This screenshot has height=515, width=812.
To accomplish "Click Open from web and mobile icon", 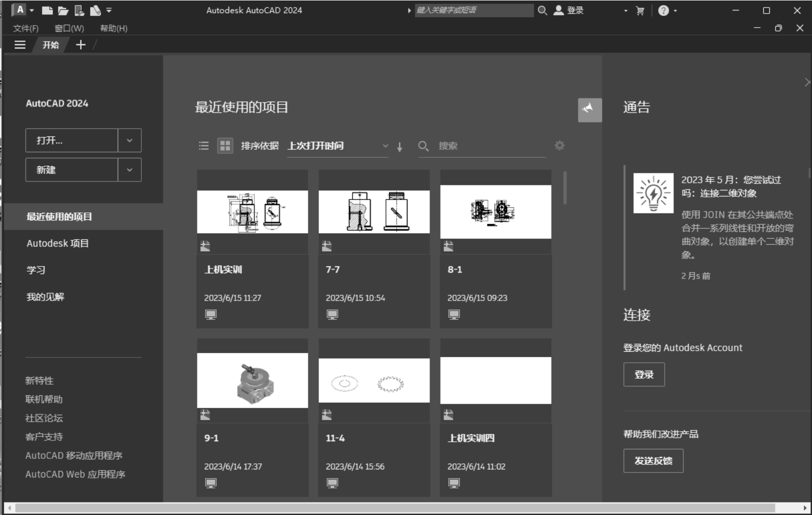I will pyautogui.click(x=79, y=11).
